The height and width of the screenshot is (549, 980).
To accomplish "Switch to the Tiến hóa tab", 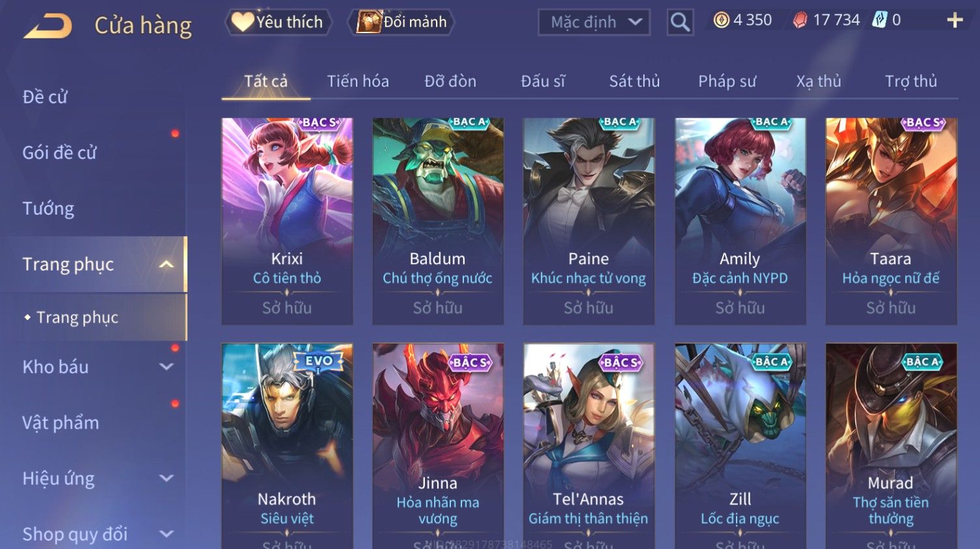I will 358,81.
